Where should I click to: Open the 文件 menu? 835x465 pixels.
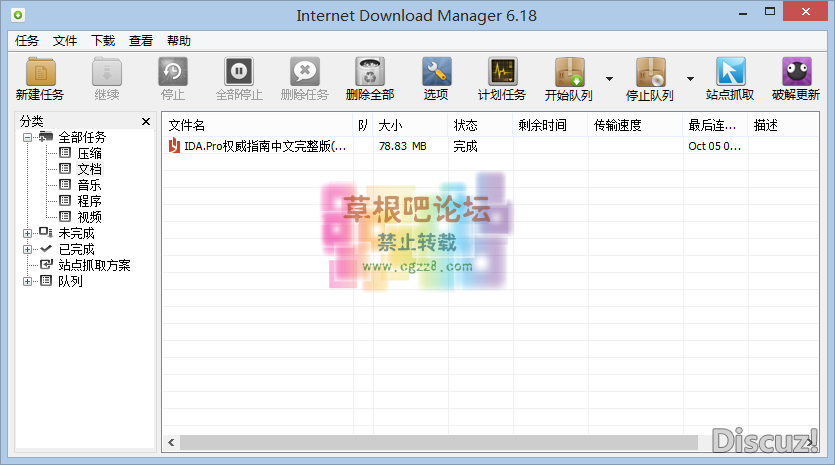(x=65, y=41)
